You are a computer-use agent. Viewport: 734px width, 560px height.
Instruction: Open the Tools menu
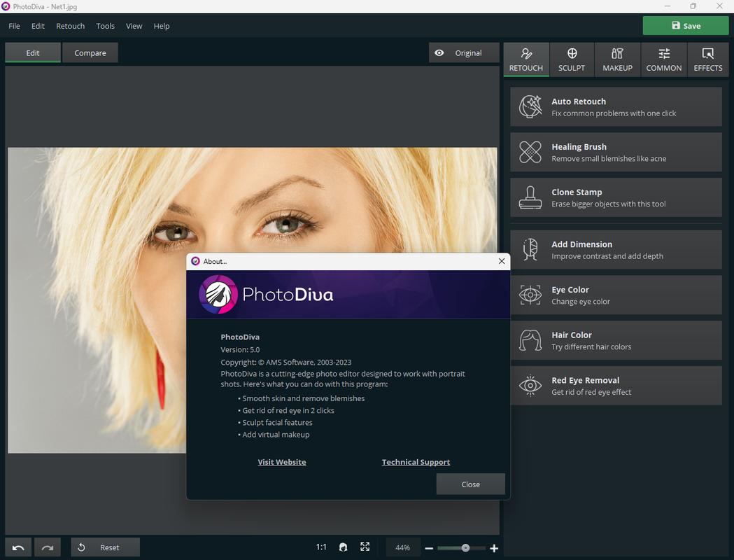click(x=106, y=26)
